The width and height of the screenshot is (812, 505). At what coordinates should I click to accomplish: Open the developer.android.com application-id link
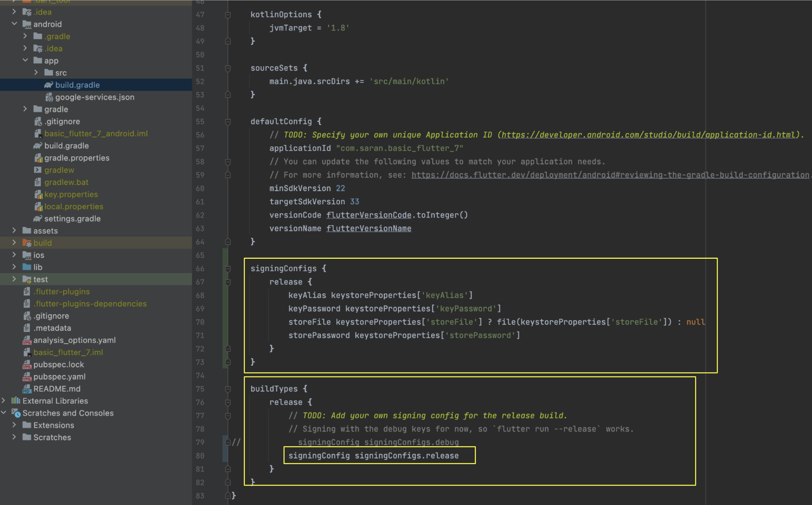click(648, 135)
